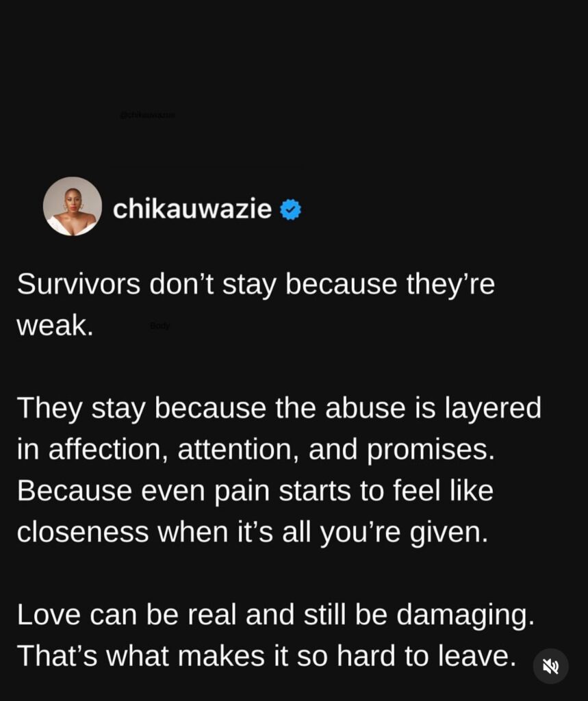The height and width of the screenshot is (701, 588).
Task: Click the word Survivors
Action: [x=79, y=284]
